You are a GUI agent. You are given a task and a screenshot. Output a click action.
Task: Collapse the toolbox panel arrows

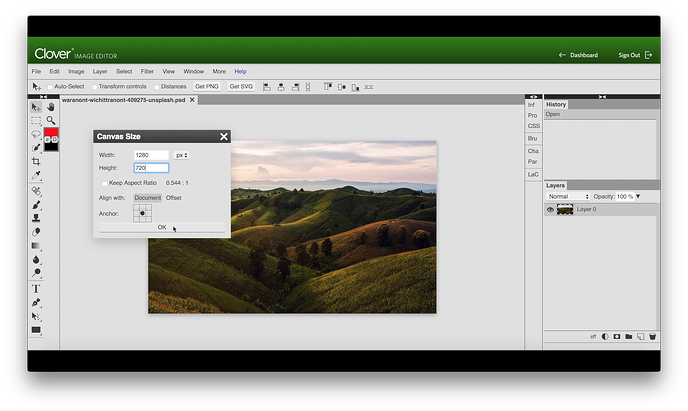click(x=43, y=96)
